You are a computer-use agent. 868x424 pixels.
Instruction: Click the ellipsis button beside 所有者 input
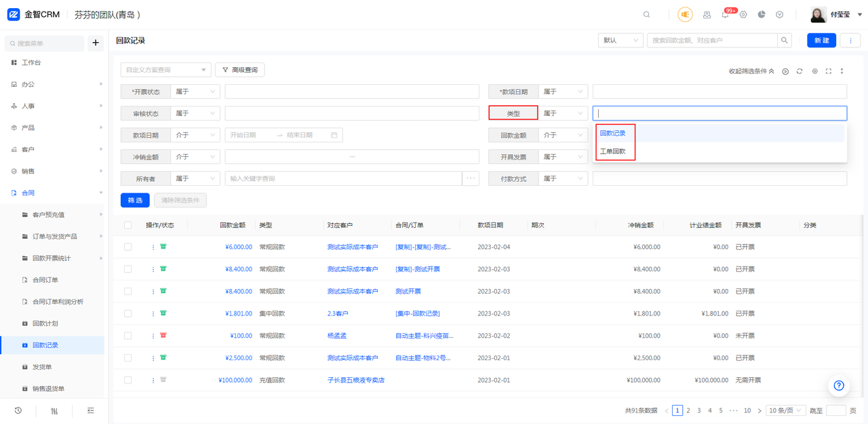coord(471,178)
